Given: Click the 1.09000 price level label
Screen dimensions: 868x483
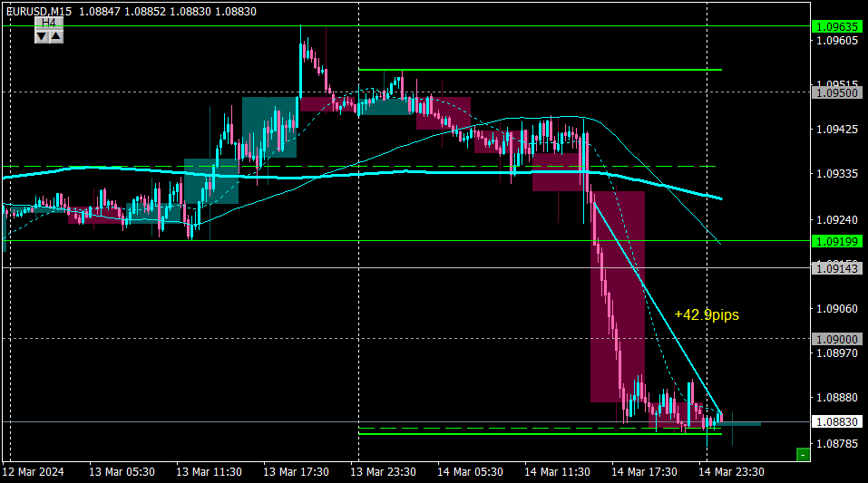Looking at the screenshot, I should pos(837,339).
